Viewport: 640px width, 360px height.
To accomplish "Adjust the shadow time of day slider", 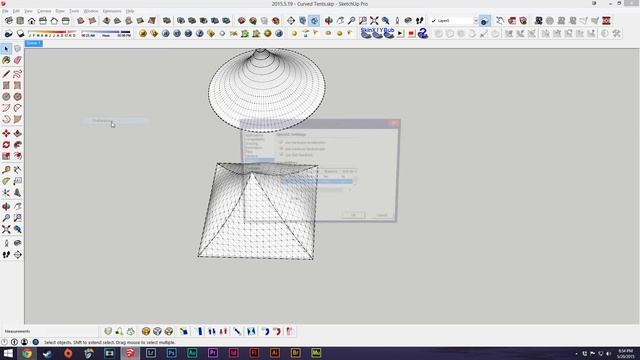I will point(106,33).
